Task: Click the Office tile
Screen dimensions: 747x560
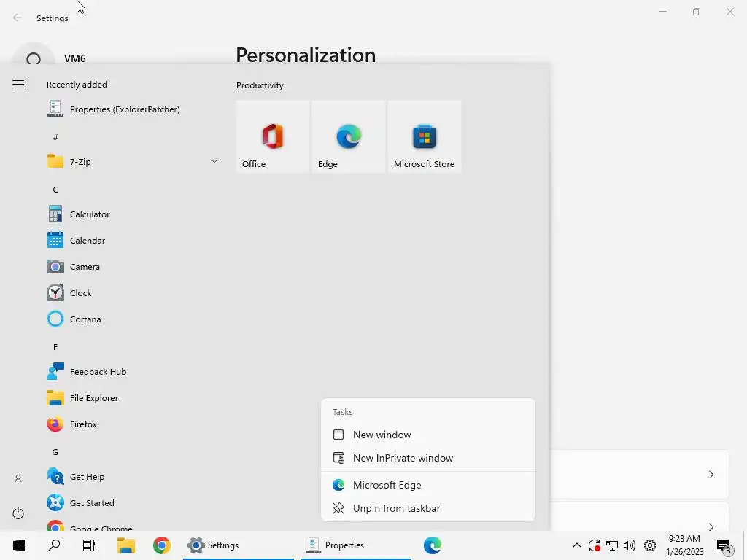Action: point(273,136)
